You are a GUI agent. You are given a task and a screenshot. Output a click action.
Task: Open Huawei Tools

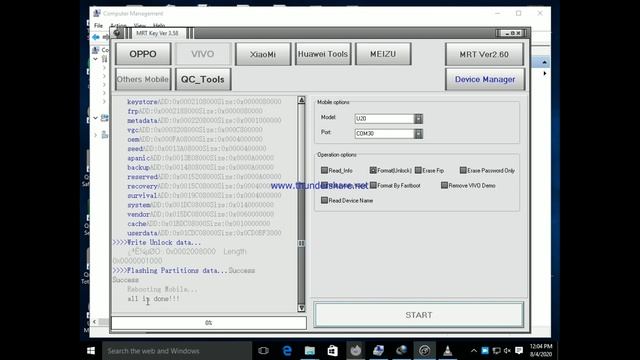click(x=323, y=54)
